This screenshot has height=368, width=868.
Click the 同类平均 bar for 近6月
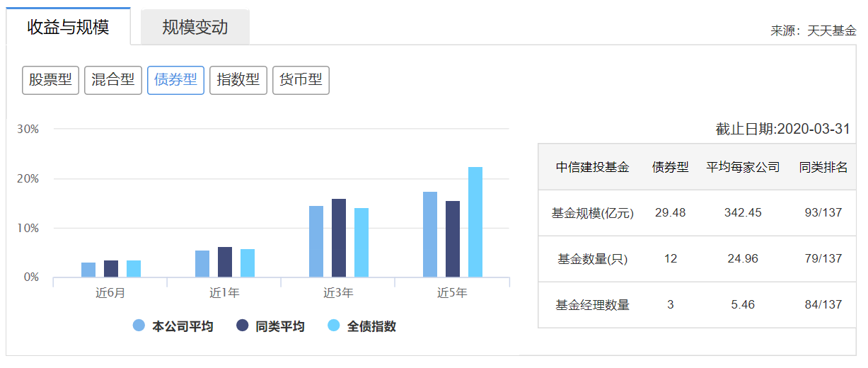111,269
